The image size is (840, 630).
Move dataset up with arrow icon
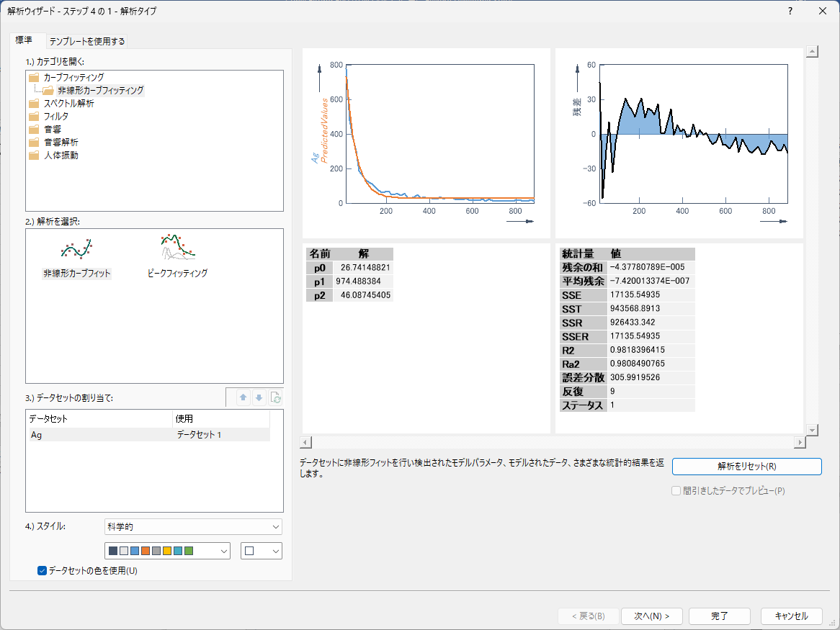[243, 398]
